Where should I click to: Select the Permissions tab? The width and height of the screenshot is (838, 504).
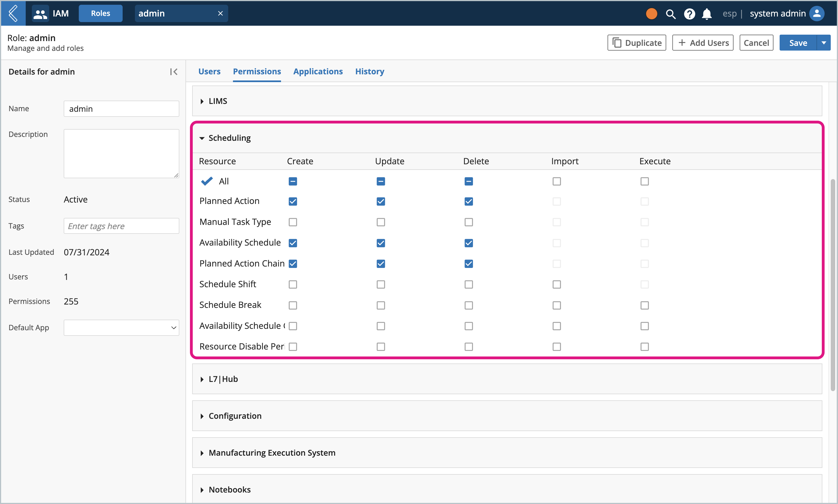click(257, 71)
